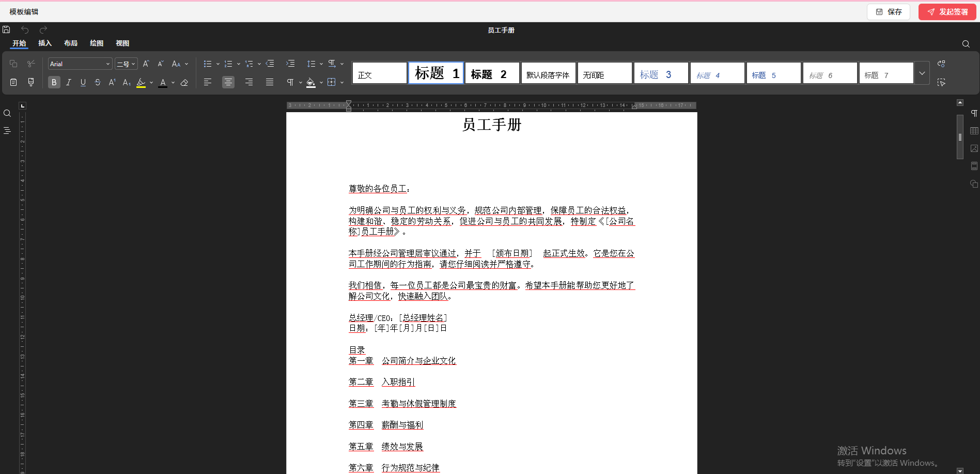Click the format painter (copy style) icon

coord(31,82)
